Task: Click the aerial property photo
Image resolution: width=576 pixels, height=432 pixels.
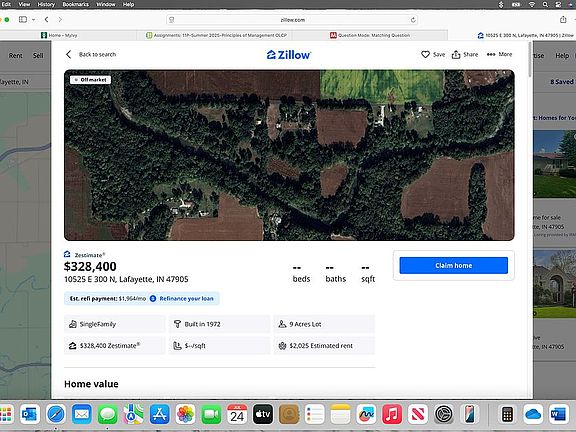Action: tap(289, 155)
